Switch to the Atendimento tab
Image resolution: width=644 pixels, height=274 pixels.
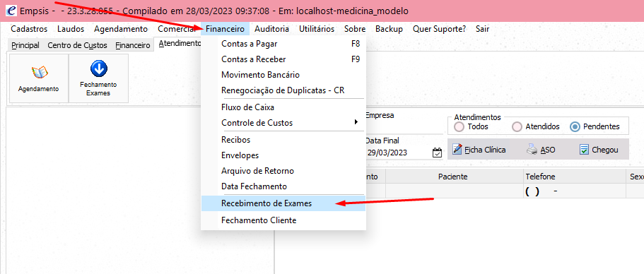[178, 44]
